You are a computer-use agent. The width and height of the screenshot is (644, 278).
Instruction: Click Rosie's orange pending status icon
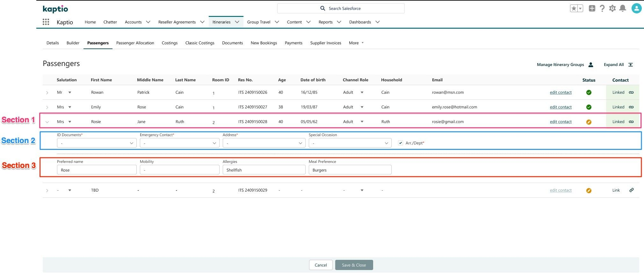coord(589,122)
